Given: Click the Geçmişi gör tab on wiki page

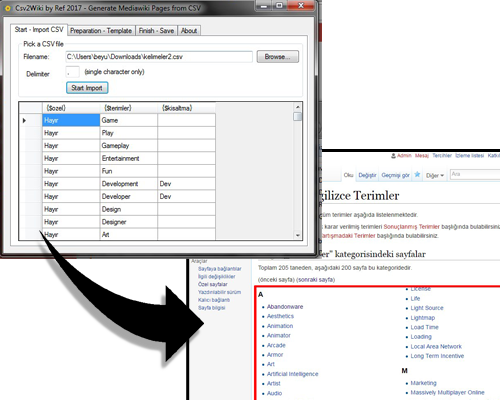Looking at the screenshot, I should point(395,175).
